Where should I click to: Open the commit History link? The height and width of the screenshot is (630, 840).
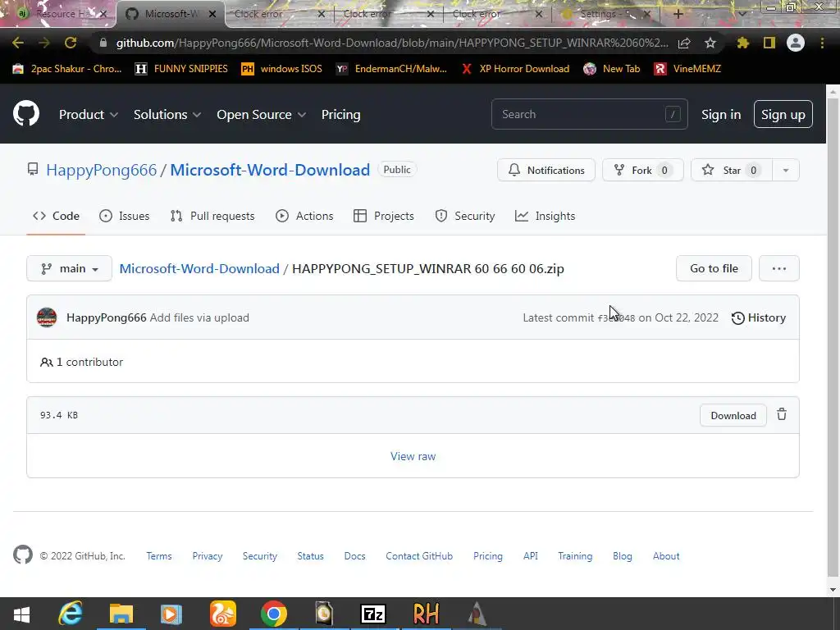coord(759,317)
